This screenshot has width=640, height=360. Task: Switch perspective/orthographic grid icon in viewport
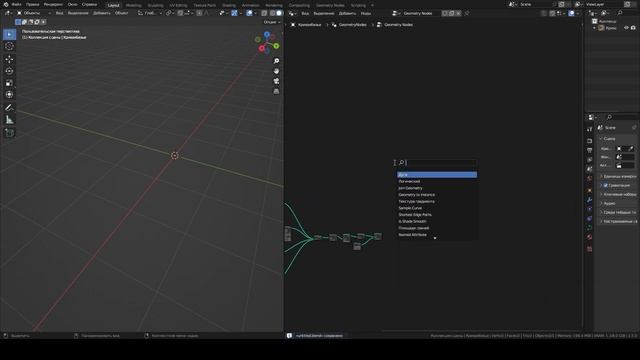pos(276,91)
